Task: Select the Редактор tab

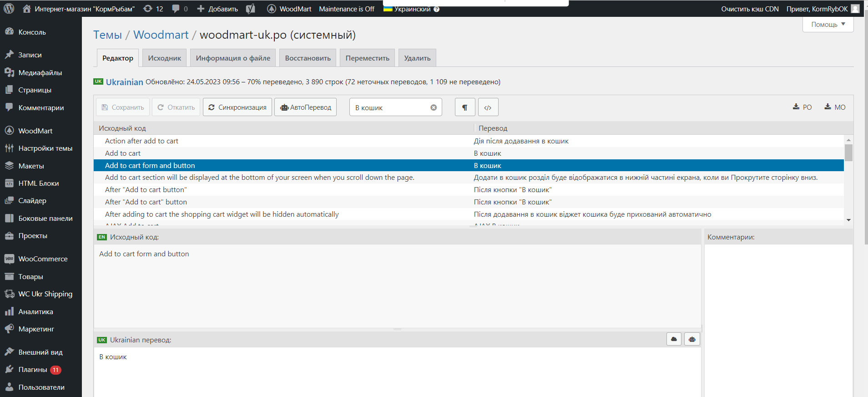Action: coord(118,58)
